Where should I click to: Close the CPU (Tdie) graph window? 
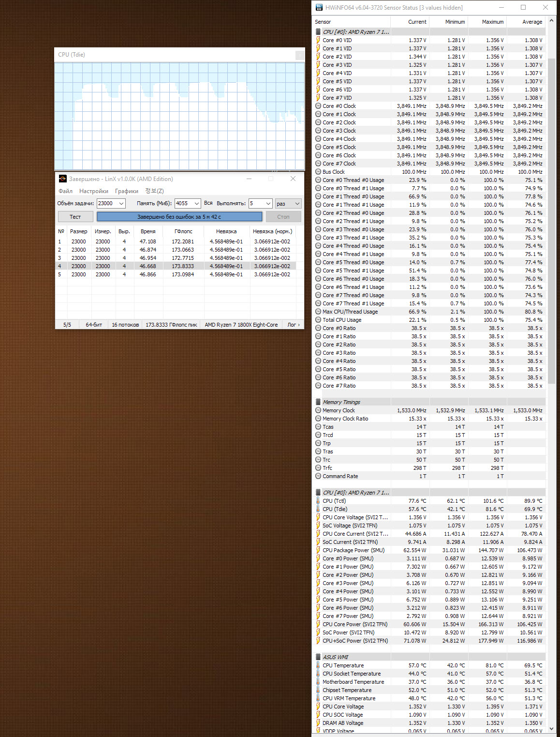300,55
